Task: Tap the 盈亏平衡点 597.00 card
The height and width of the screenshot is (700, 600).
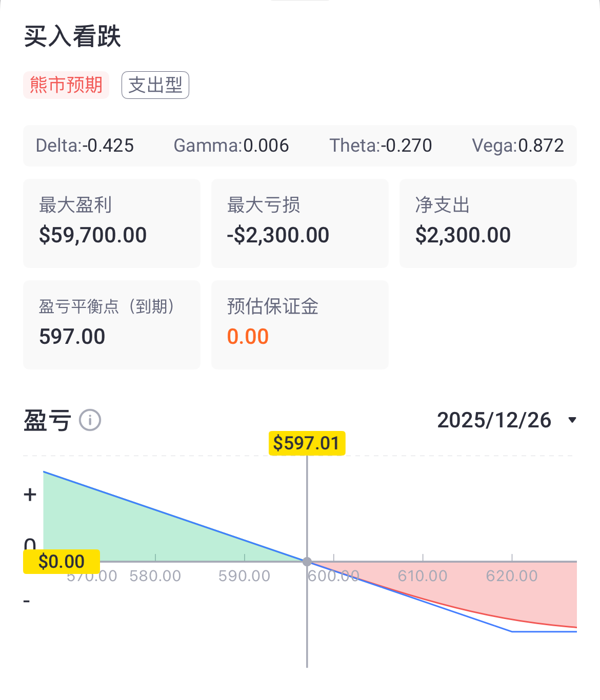Action: tap(112, 324)
